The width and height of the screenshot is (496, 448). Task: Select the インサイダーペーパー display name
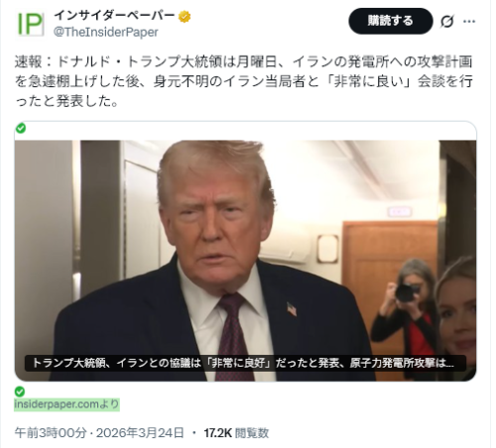click(x=114, y=16)
